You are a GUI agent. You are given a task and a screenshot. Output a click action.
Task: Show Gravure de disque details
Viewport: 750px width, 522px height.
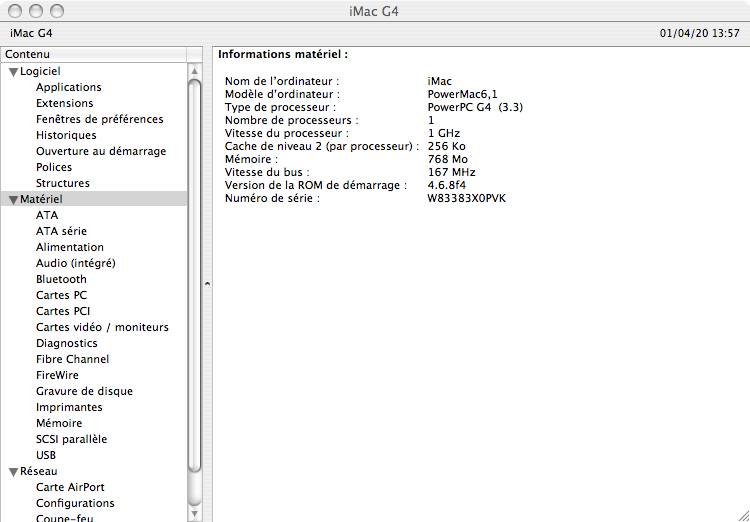[84, 391]
